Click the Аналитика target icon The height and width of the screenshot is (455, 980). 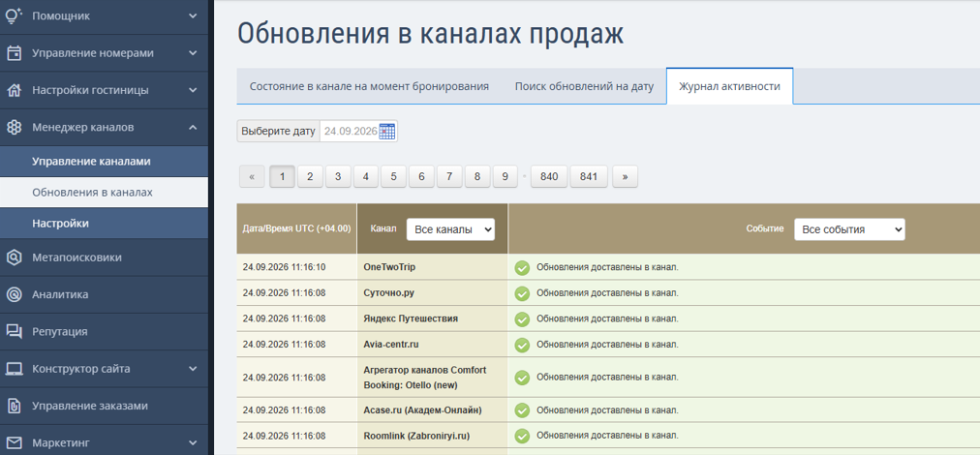[x=14, y=294]
